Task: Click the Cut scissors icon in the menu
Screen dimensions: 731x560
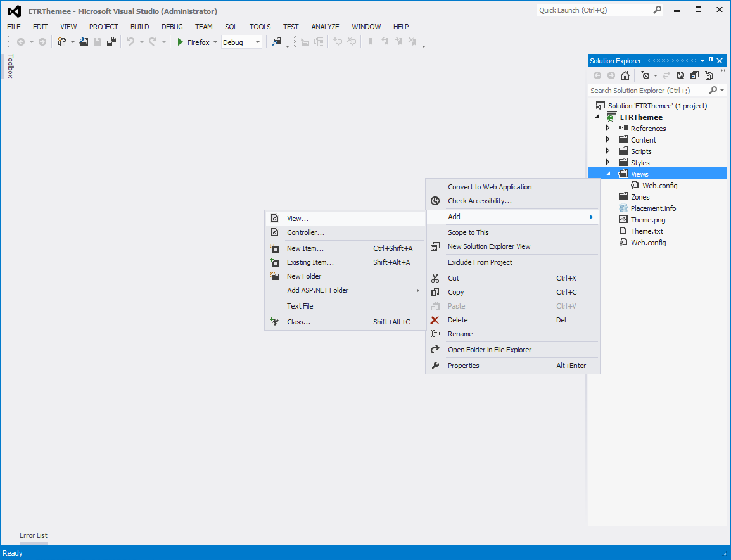Action: click(435, 278)
